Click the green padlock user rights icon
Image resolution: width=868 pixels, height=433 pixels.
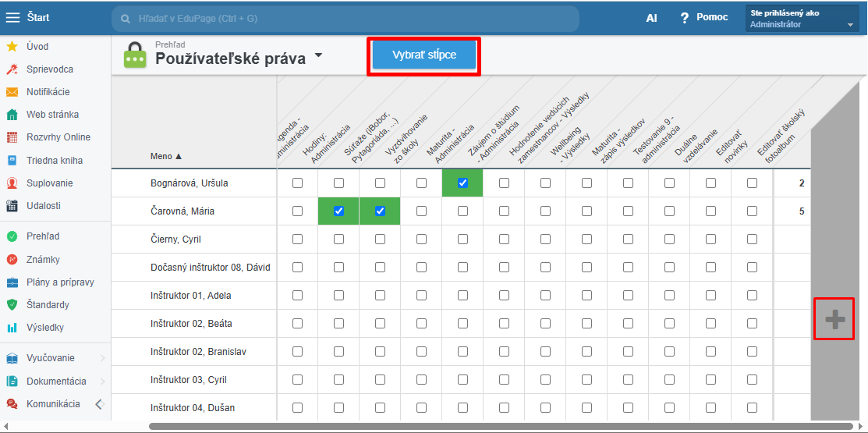pyautogui.click(x=135, y=55)
